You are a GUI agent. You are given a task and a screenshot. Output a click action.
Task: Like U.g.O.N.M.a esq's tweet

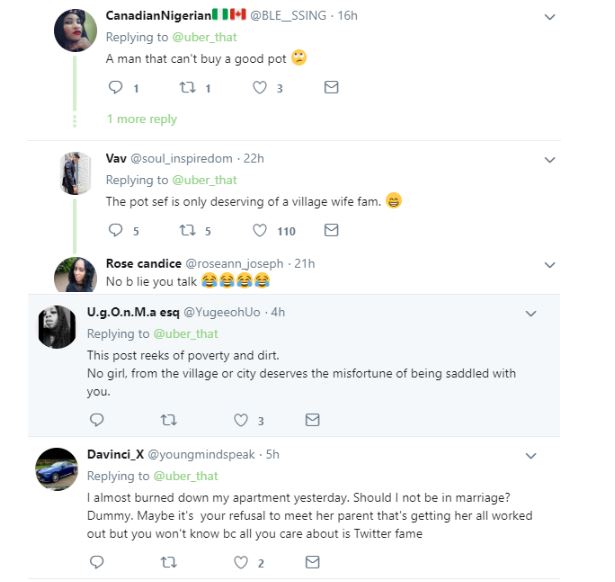tap(240, 420)
